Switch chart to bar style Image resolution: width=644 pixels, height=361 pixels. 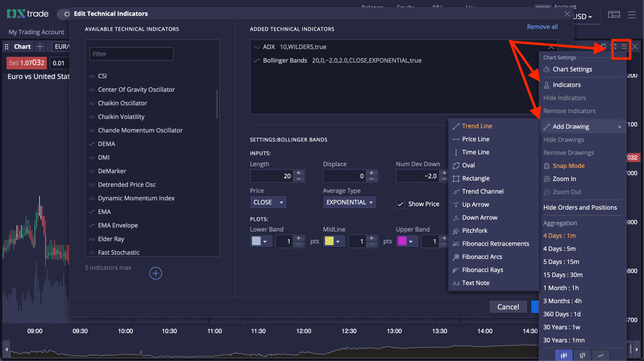(x=582, y=355)
